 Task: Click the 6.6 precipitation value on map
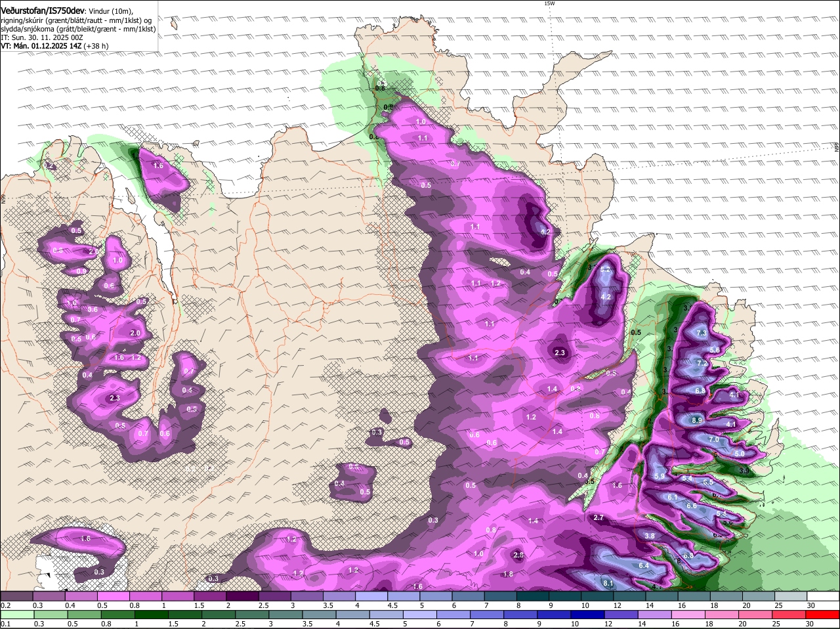click(x=692, y=506)
